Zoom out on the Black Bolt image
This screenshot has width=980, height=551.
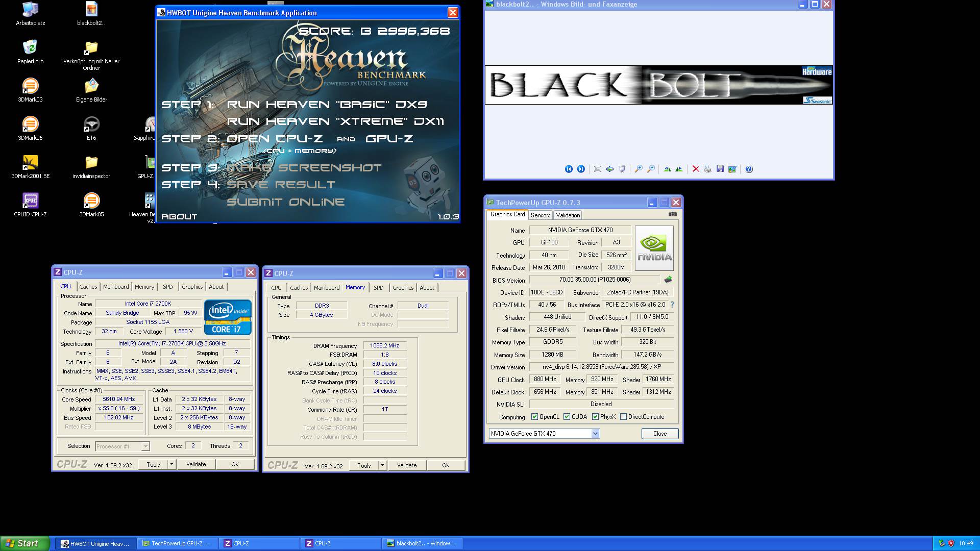click(x=651, y=169)
